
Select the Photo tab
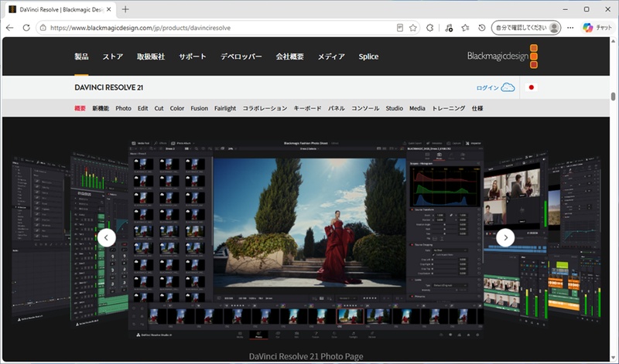[x=123, y=108]
